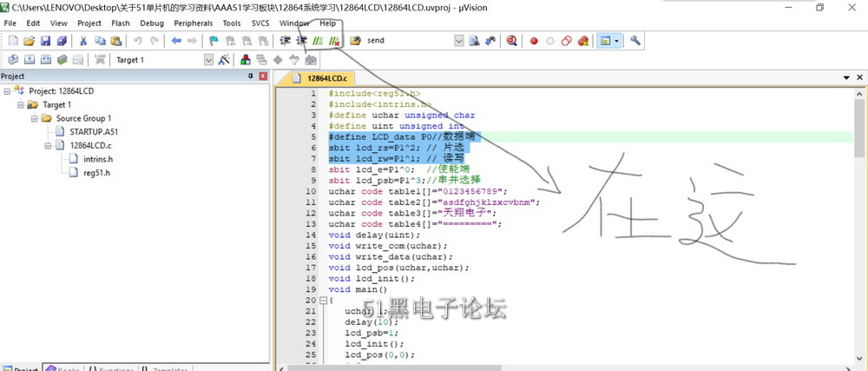Click the Open file folder icon
Screen dimensions: 868x371
pyautogui.click(x=30, y=41)
